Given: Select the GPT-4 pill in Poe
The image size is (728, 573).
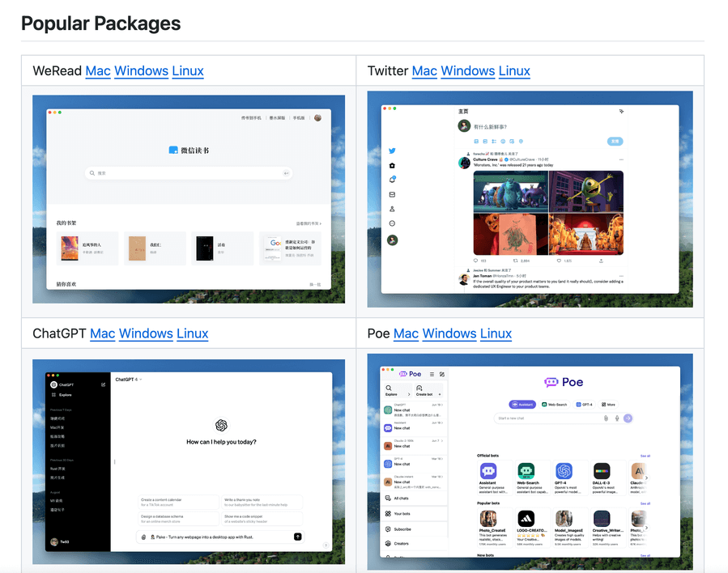Looking at the screenshot, I should tap(584, 405).
